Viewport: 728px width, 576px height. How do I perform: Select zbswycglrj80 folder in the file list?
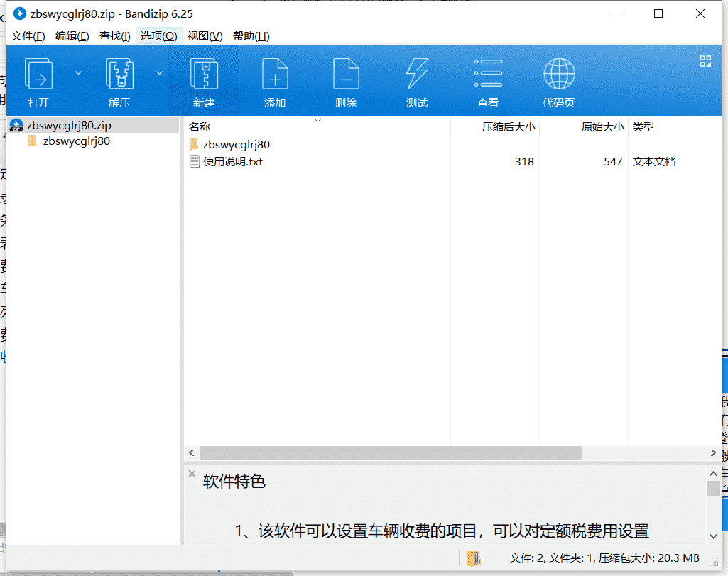[x=237, y=144]
